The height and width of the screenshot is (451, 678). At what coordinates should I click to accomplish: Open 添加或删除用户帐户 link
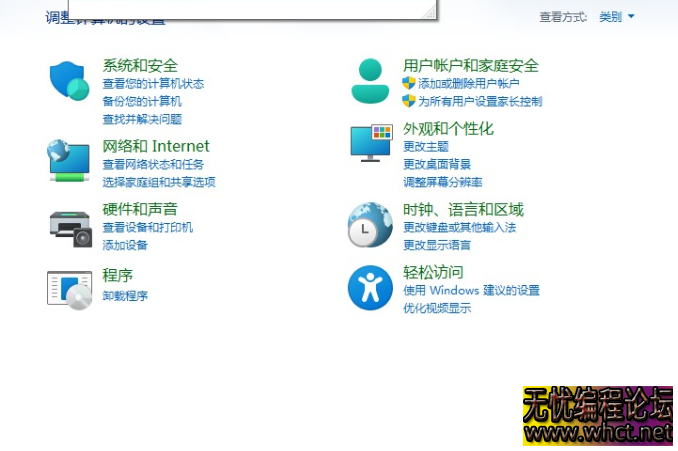[x=469, y=84]
